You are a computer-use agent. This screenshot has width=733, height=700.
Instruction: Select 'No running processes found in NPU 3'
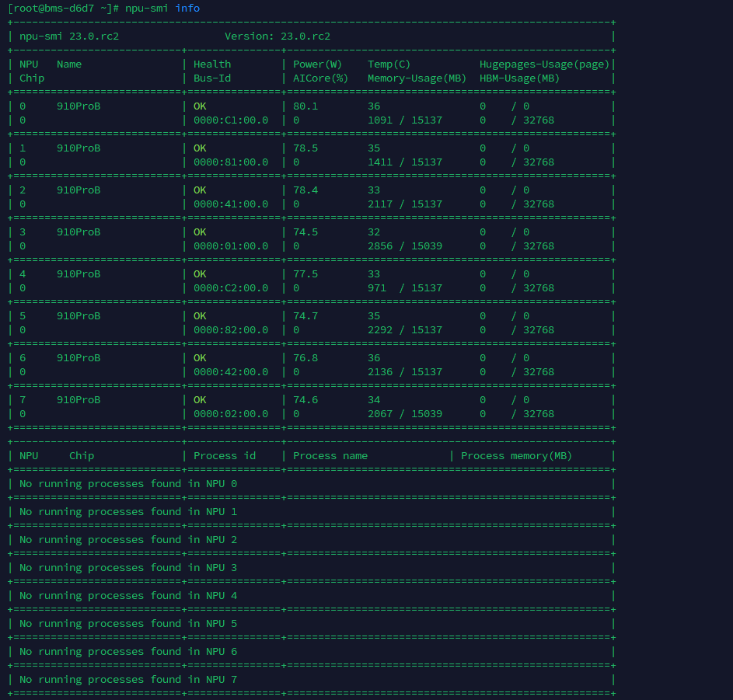128,568
